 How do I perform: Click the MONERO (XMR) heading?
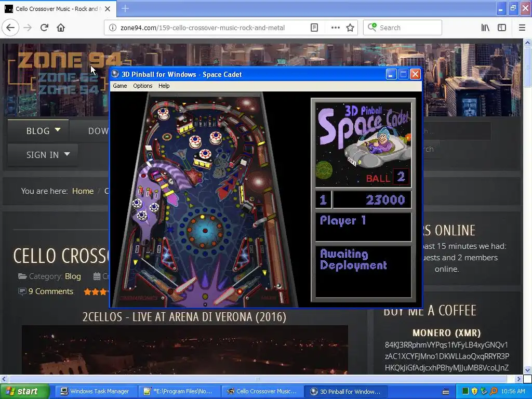446,333
